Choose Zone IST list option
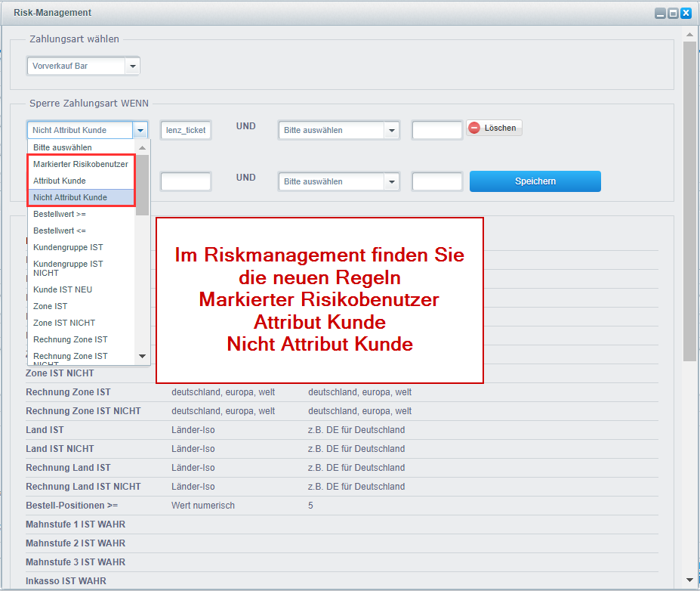Screen dimensions: 700x591 tap(81, 306)
